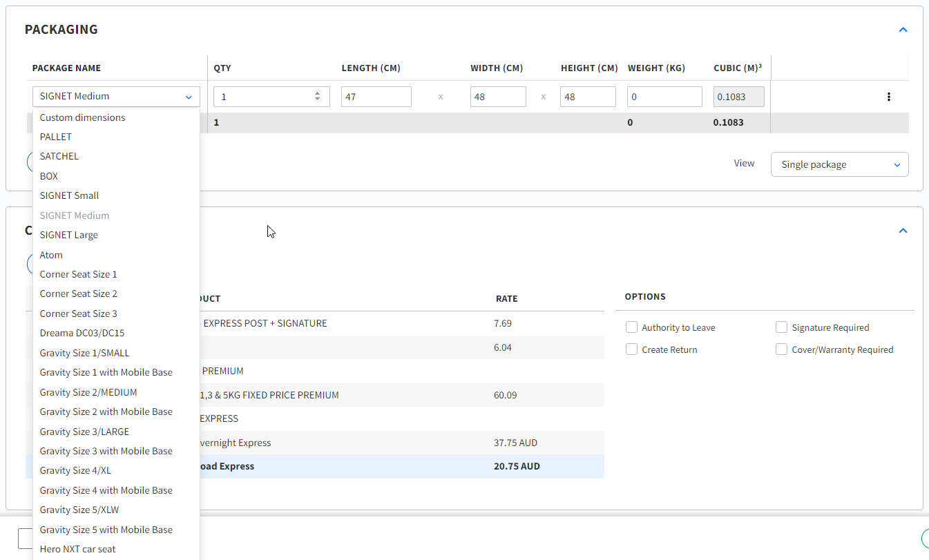The image size is (929, 560).
Task: Enable Cover/Warranty Required checkbox
Action: click(x=781, y=349)
